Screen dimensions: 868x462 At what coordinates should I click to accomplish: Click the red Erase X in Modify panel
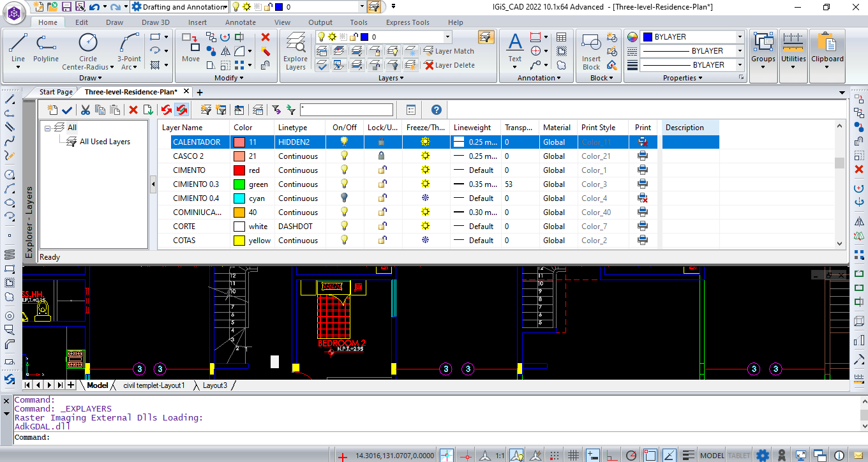click(266, 37)
